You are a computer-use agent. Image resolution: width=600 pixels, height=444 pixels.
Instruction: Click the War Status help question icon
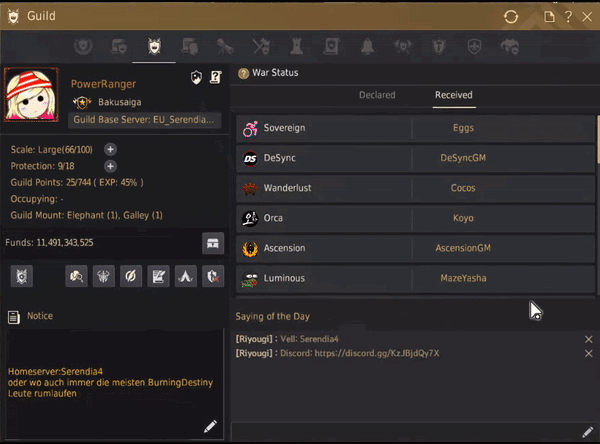(x=243, y=73)
